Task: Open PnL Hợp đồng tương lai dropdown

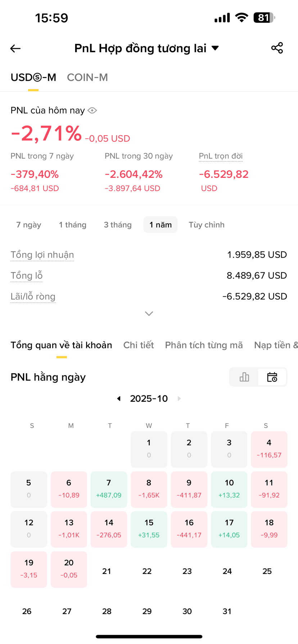Action: click(147, 48)
